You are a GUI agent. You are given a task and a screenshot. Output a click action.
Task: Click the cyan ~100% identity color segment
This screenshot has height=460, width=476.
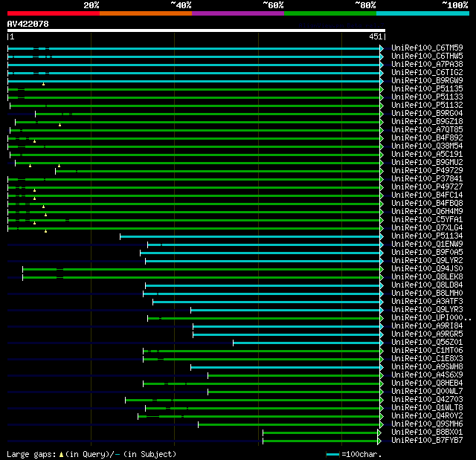(422, 13)
